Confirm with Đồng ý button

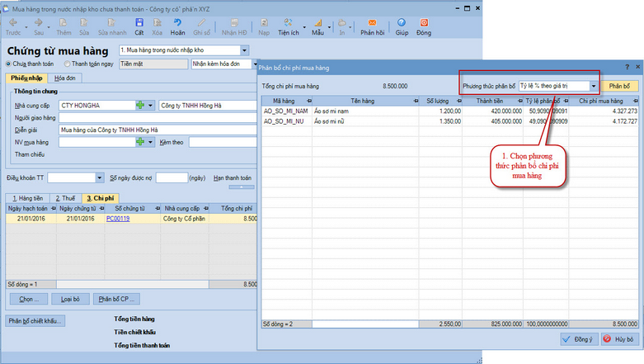click(x=577, y=339)
